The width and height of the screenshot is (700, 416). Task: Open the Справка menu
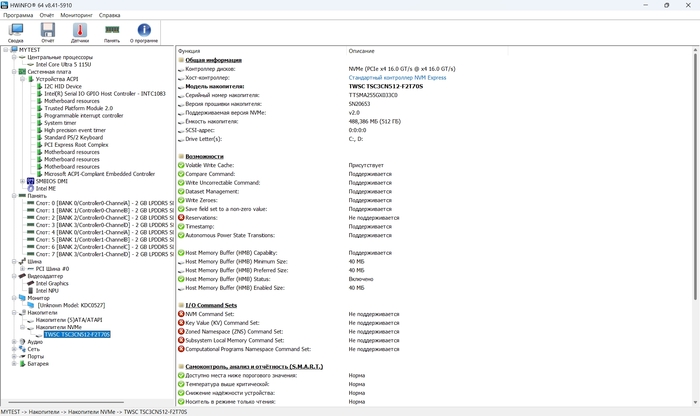coord(110,16)
